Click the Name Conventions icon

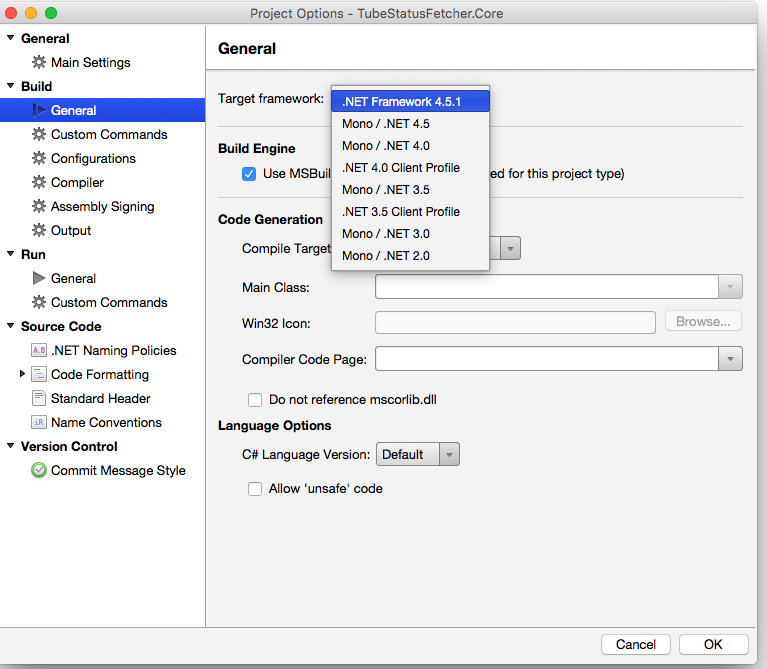coord(39,422)
